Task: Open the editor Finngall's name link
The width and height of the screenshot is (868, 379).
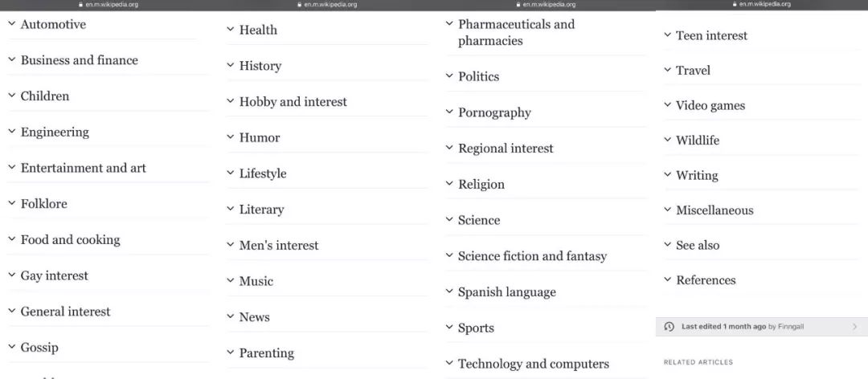Action: (791, 327)
